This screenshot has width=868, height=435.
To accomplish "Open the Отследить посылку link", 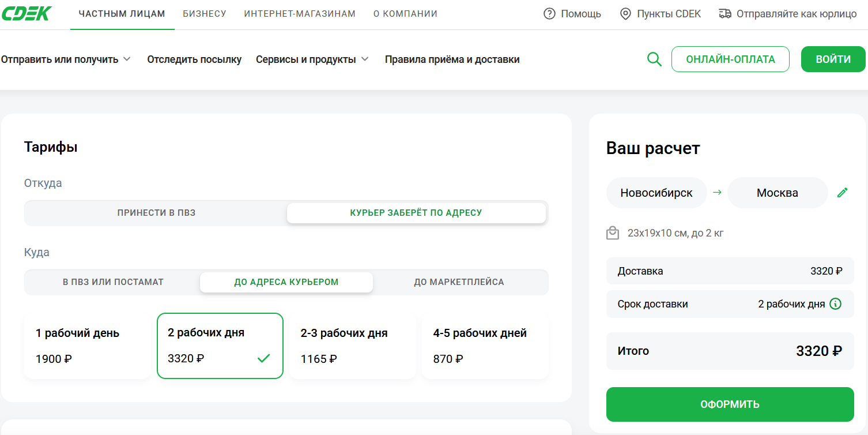I will (x=194, y=59).
